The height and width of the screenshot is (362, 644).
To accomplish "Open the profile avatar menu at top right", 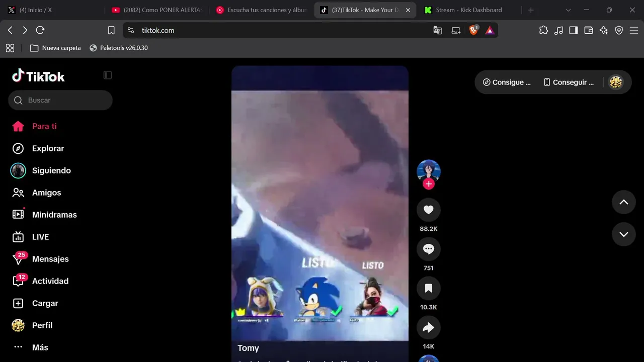I will (x=616, y=82).
